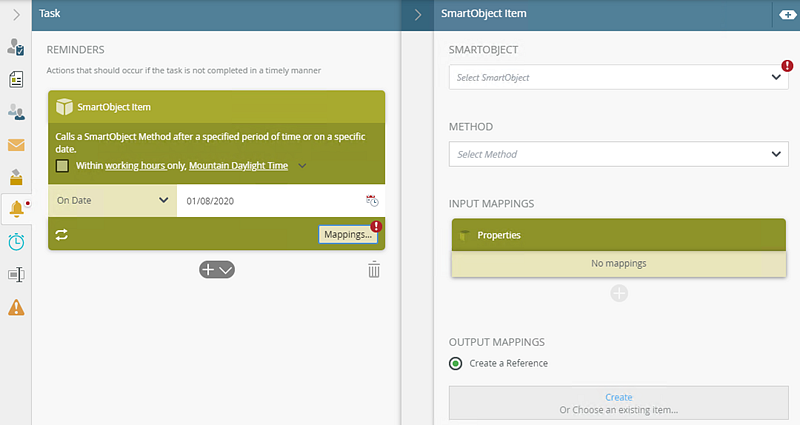800x425 pixels.
Task: Click the No mappings row
Action: [618, 263]
